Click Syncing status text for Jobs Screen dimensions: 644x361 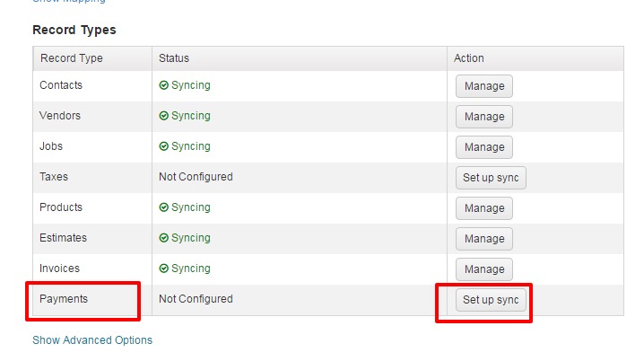tap(190, 146)
